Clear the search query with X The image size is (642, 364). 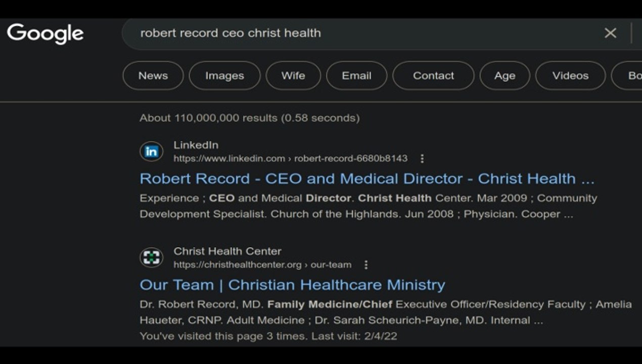tap(610, 33)
